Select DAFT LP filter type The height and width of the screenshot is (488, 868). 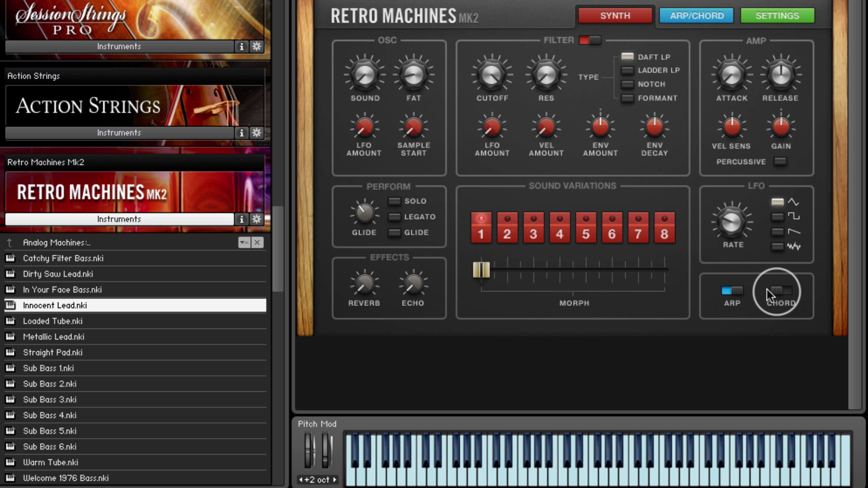(x=627, y=57)
